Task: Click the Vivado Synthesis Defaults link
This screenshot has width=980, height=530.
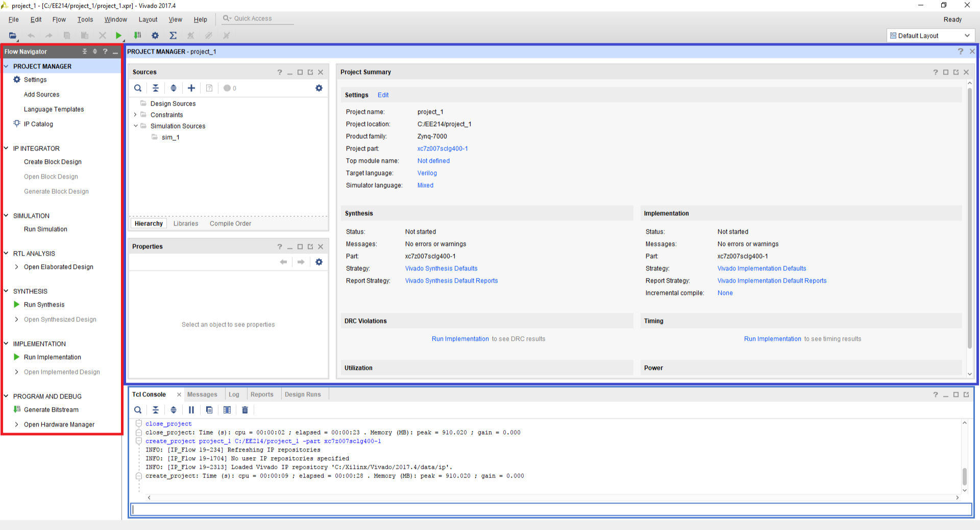Action: point(441,268)
